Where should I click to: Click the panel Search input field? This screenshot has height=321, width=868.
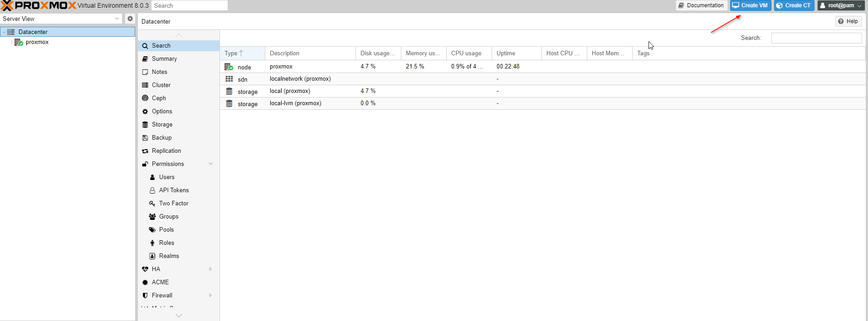[x=816, y=38]
